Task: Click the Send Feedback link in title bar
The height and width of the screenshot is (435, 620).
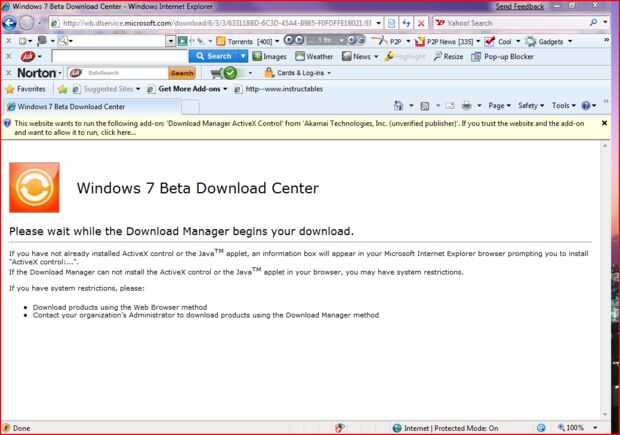Action: click(x=520, y=6)
